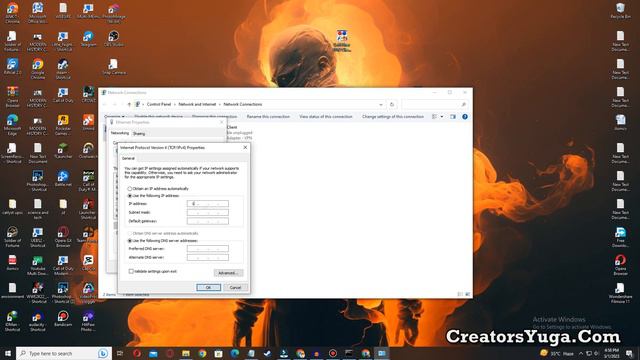Click the Preferred DNS server field
This screenshot has width=640, height=360.
point(208,249)
